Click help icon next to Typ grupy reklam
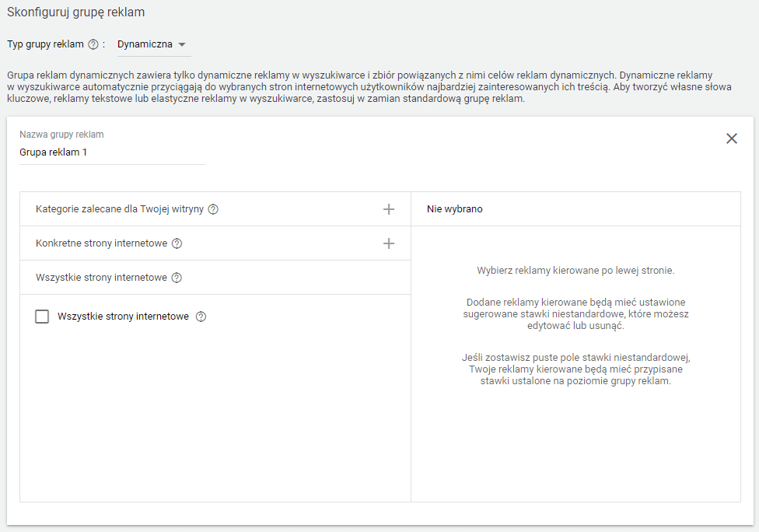This screenshot has width=759, height=532. click(x=93, y=44)
